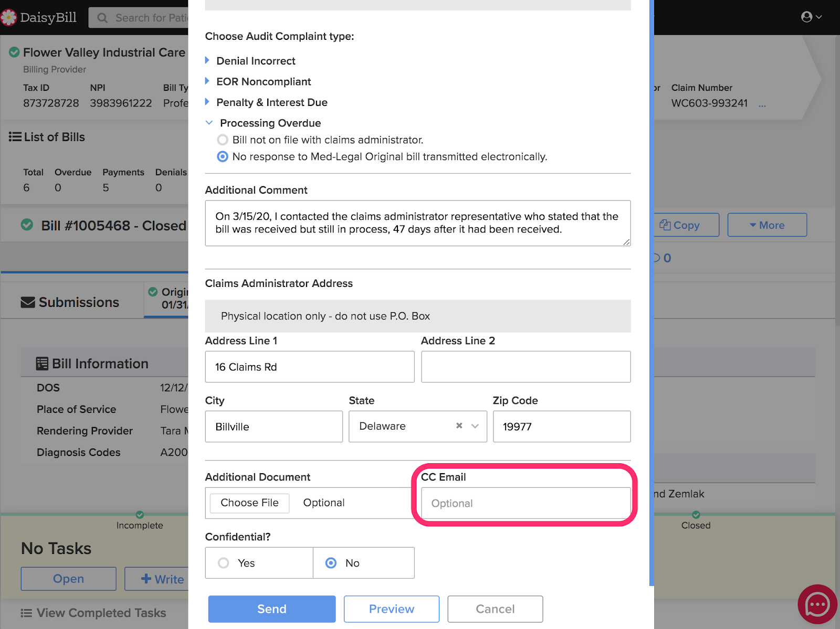Click into the CC Email field
840x629 pixels.
(526, 503)
